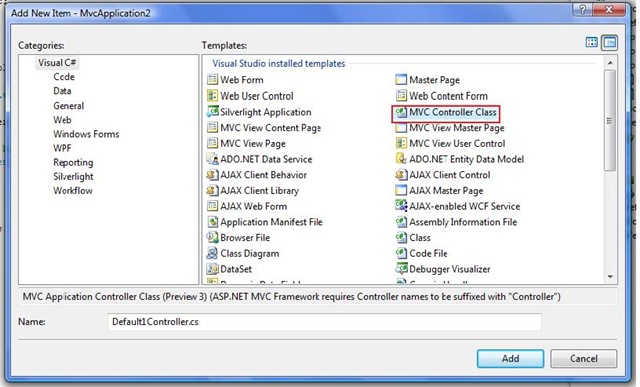The image size is (640, 387).
Task: Click the Name input field
Action: tap(324, 322)
